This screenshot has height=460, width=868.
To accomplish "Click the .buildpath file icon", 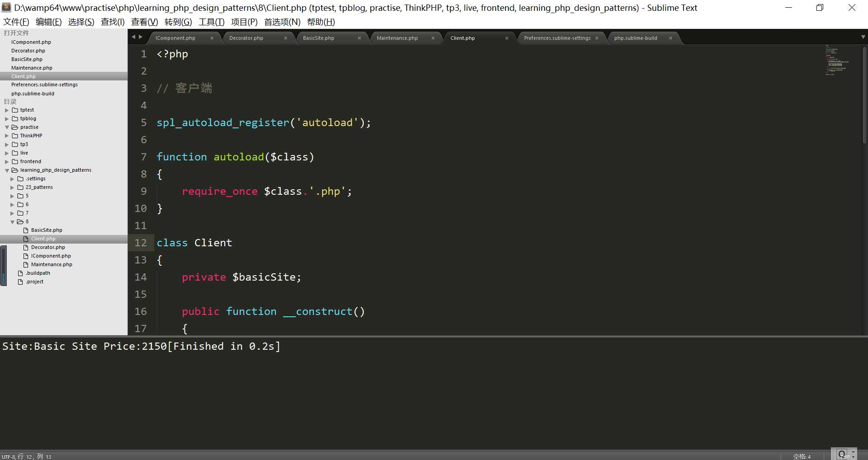I will click(20, 273).
